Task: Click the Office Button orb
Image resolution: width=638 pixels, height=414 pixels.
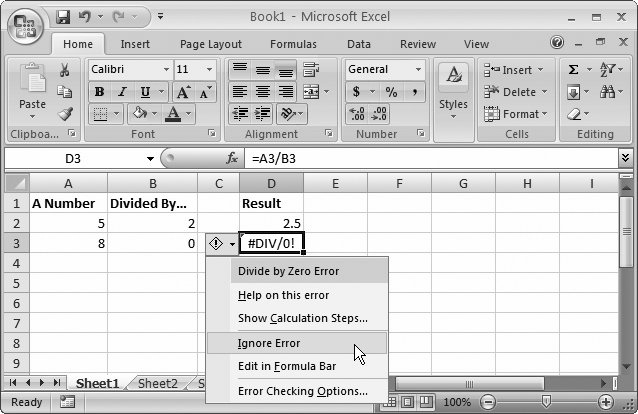Action: pyautogui.click(x=25, y=26)
